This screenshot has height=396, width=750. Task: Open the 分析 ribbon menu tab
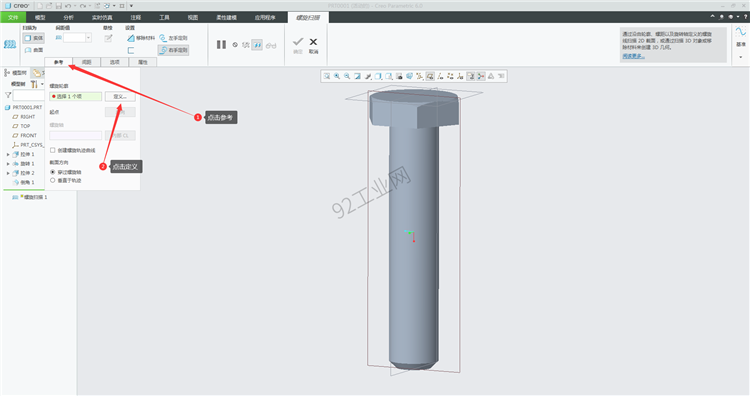tap(68, 18)
